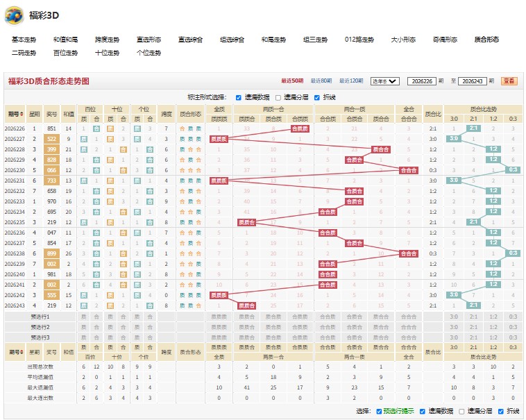The image size is (526, 420).
Task: Click the 福彩3D质合形态走势图 title
Action: (49, 81)
